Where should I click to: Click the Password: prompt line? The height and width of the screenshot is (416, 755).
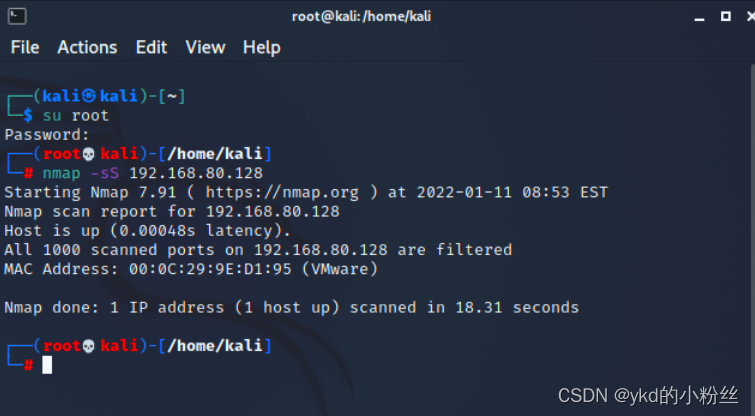click(47, 135)
